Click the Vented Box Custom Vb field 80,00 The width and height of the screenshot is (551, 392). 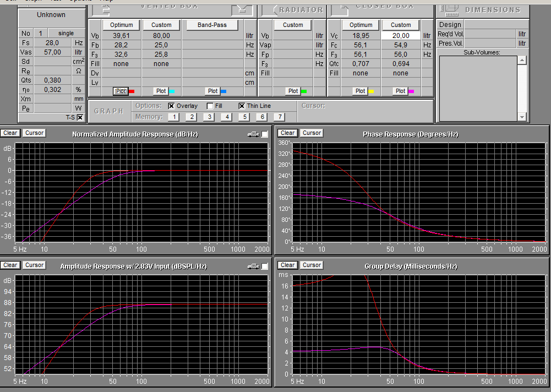point(161,35)
